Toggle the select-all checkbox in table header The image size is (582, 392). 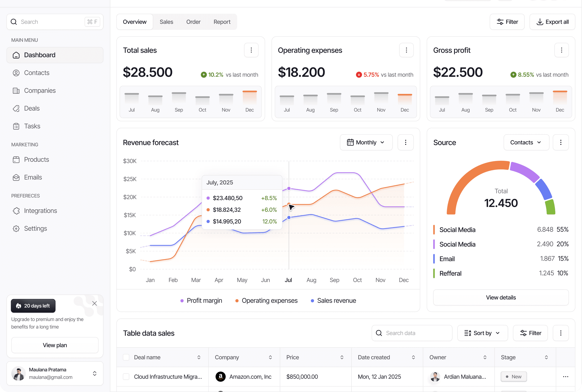(126, 357)
